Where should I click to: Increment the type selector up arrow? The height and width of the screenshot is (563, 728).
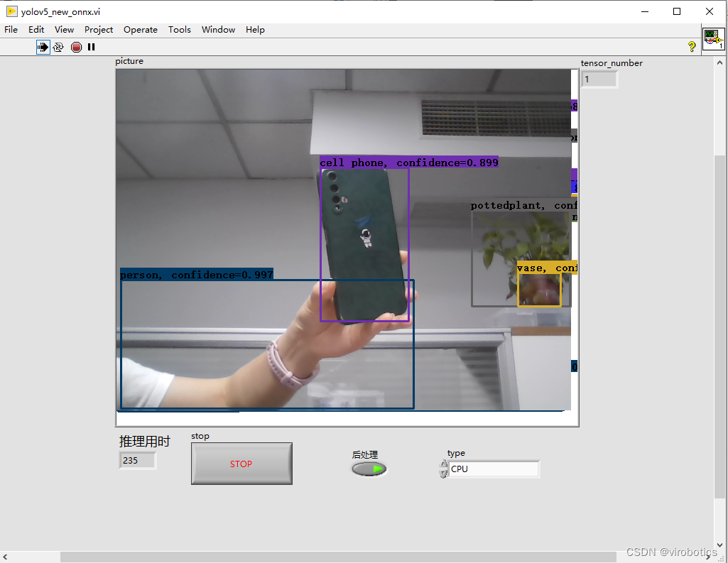click(x=443, y=464)
